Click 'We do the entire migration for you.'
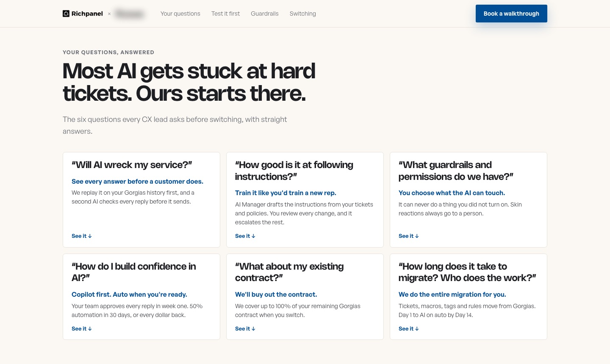610x364 pixels. tap(452, 294)
